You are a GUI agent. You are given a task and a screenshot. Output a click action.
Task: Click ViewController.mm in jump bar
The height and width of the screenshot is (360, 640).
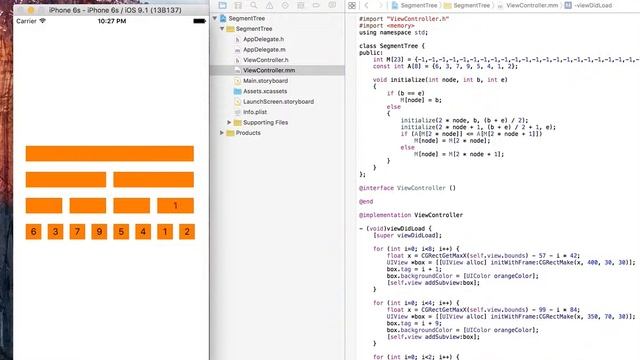(527, 5)
